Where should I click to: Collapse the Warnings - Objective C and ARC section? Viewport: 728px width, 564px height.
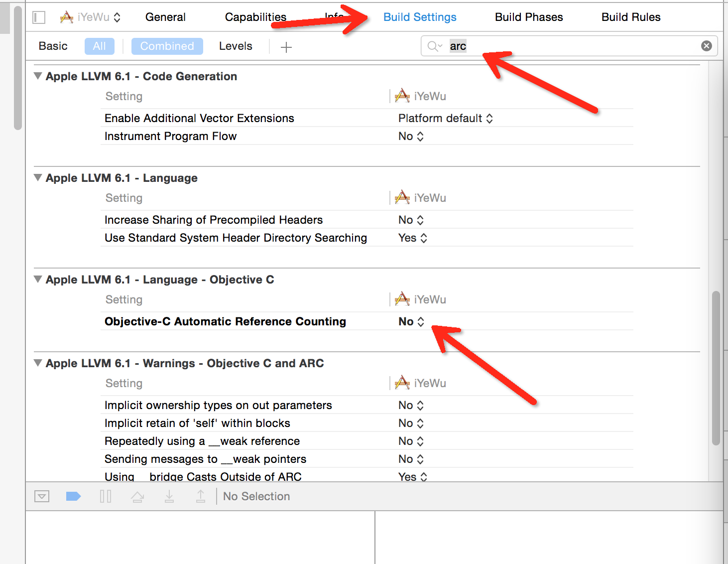coord(38,363)
